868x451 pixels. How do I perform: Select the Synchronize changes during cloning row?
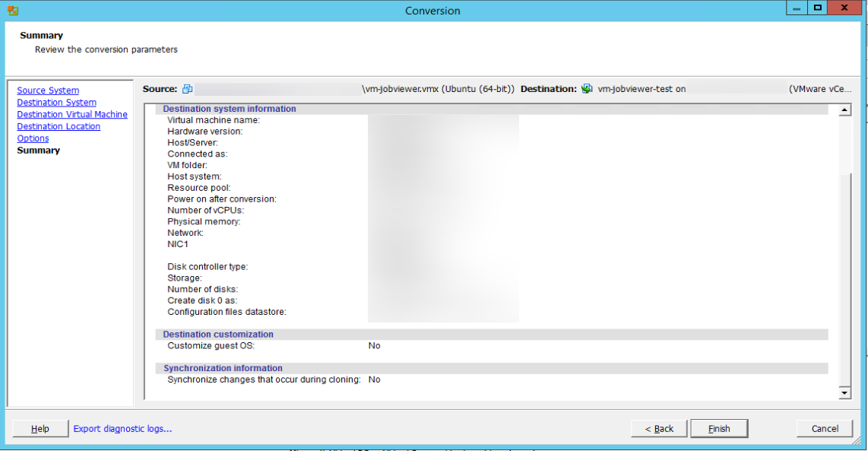coord(274,380)
